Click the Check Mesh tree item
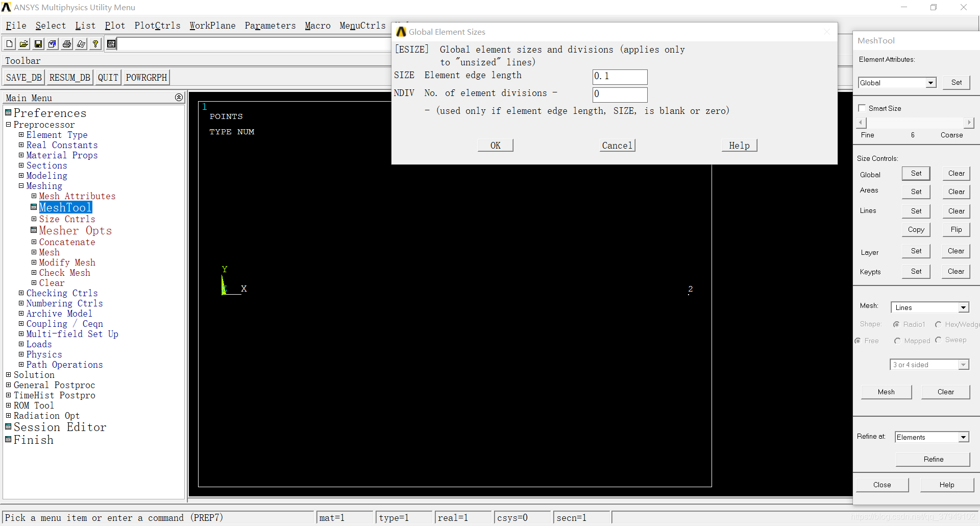 coord(64,273)
